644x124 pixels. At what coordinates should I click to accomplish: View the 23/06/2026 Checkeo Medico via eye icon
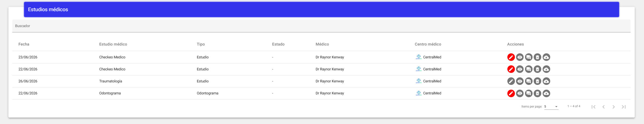tap(520, 57)
